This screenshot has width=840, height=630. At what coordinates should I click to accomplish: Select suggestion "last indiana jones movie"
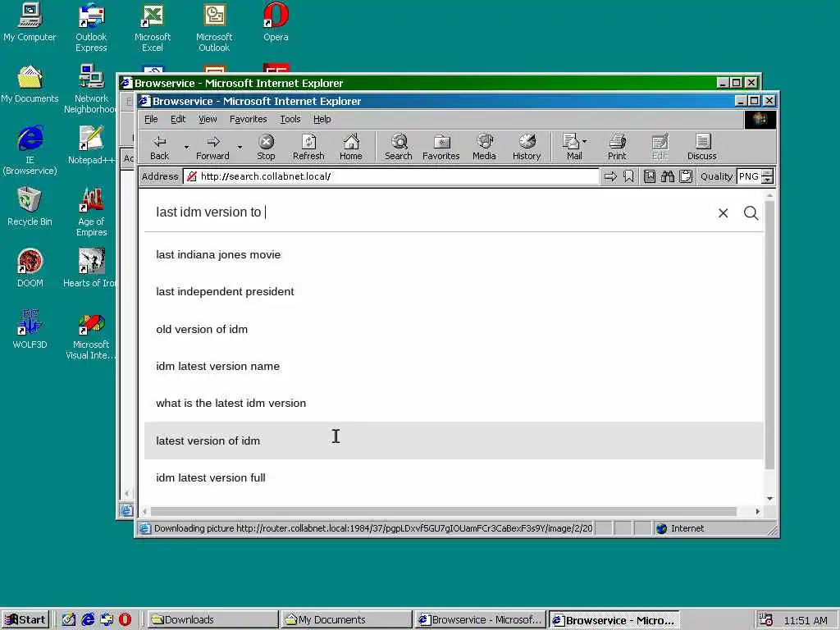(x=453, y=254)
